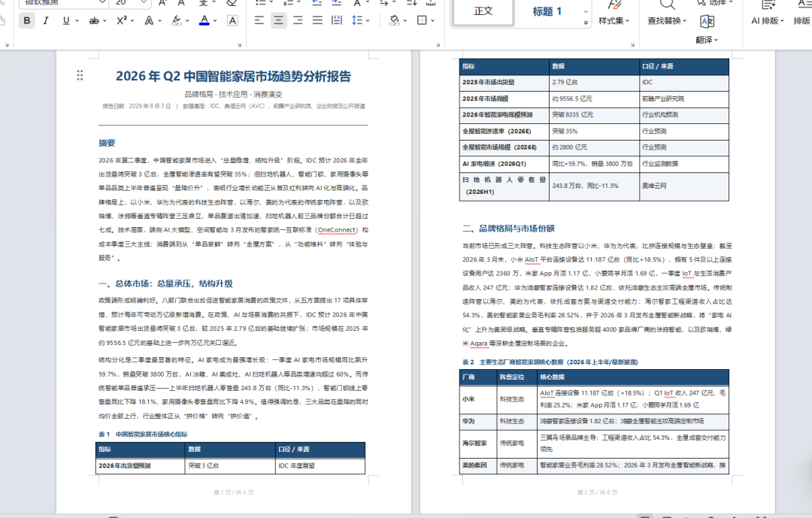
Task: Click the OneConnect underlined word
Action: (x=337, y=230)
